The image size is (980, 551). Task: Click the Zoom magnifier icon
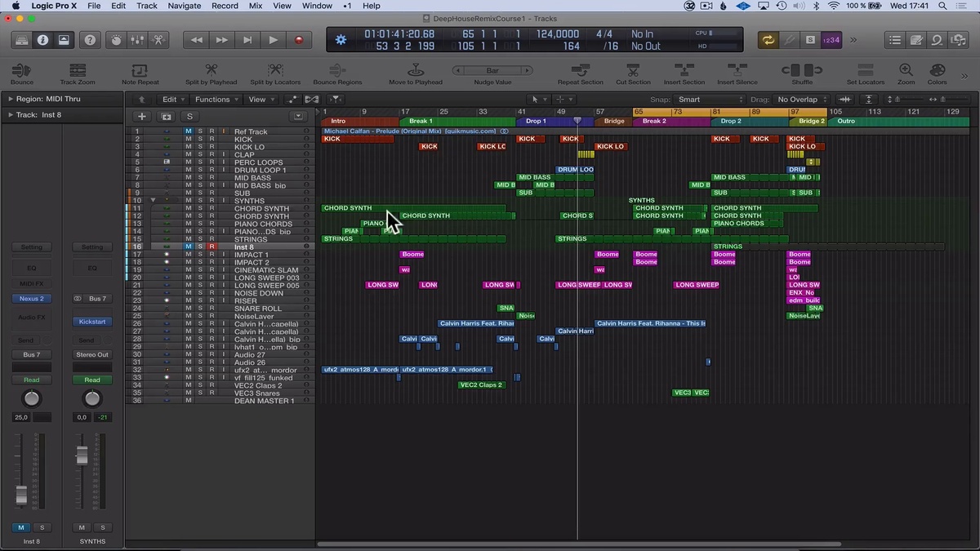coord(906,71)
